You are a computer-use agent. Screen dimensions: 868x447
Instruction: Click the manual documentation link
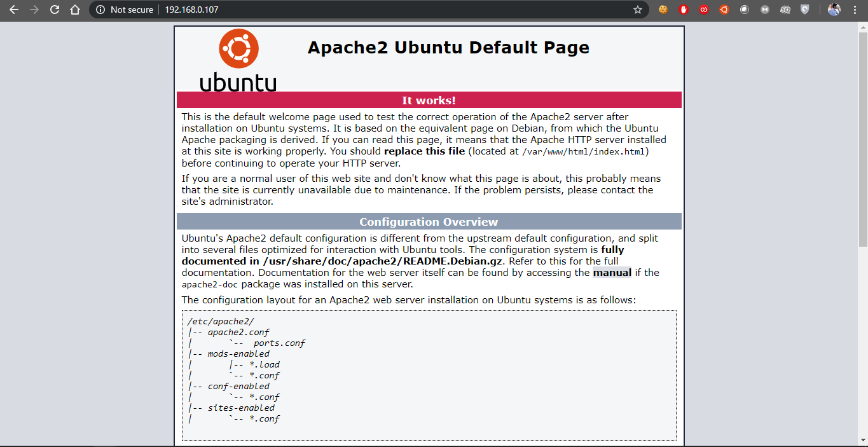612,272
